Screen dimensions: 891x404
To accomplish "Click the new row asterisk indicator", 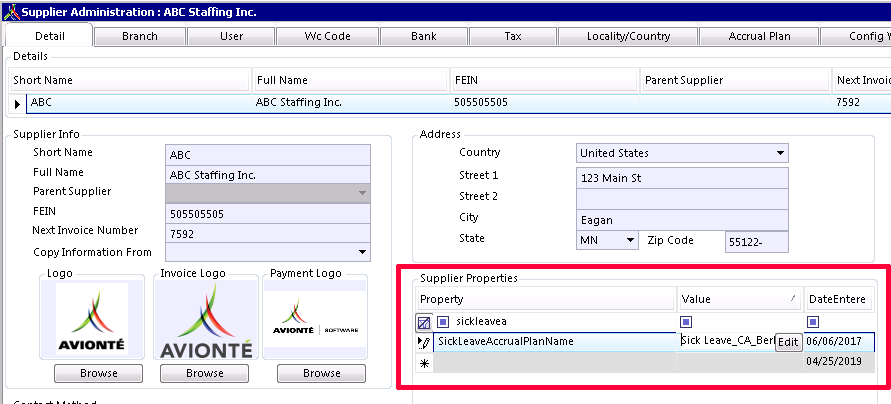I will point(424,363).
